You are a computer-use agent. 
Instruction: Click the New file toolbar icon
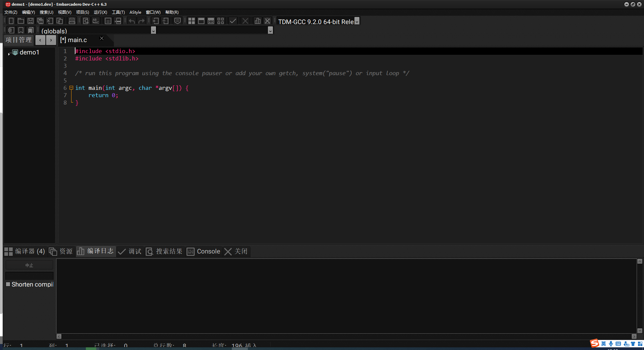pyautogui.click(x=11, y=21)
